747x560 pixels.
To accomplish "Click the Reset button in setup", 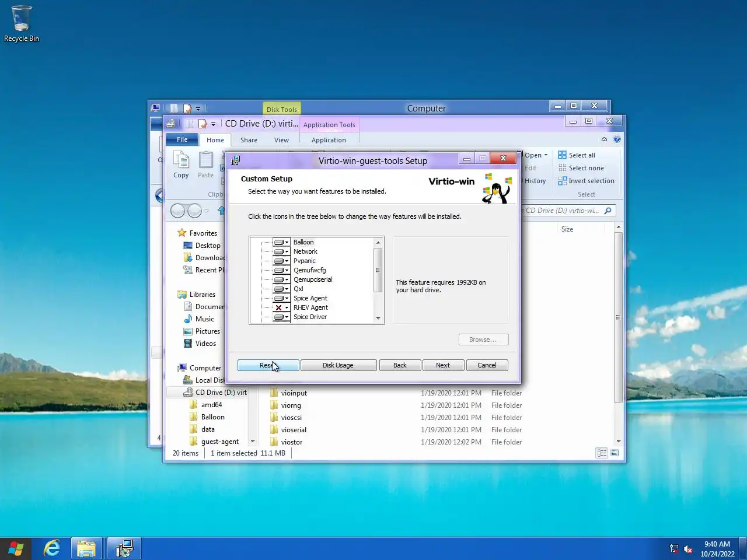I will click(268, 365).
